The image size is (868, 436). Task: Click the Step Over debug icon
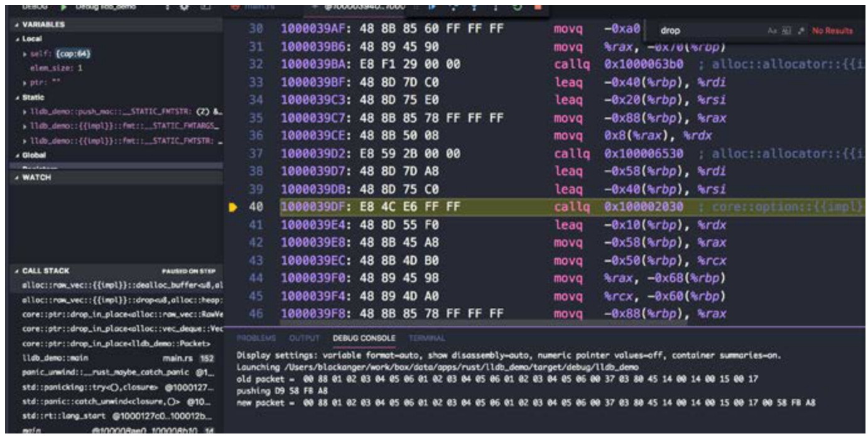coord(453,7)
